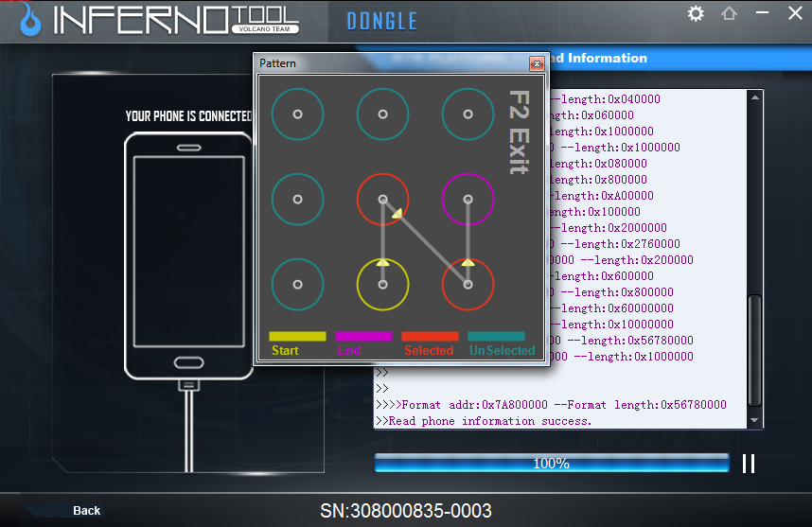Click the 'length:0x040000' log line
The image size is (812, 527).
[x=605, y=99]
